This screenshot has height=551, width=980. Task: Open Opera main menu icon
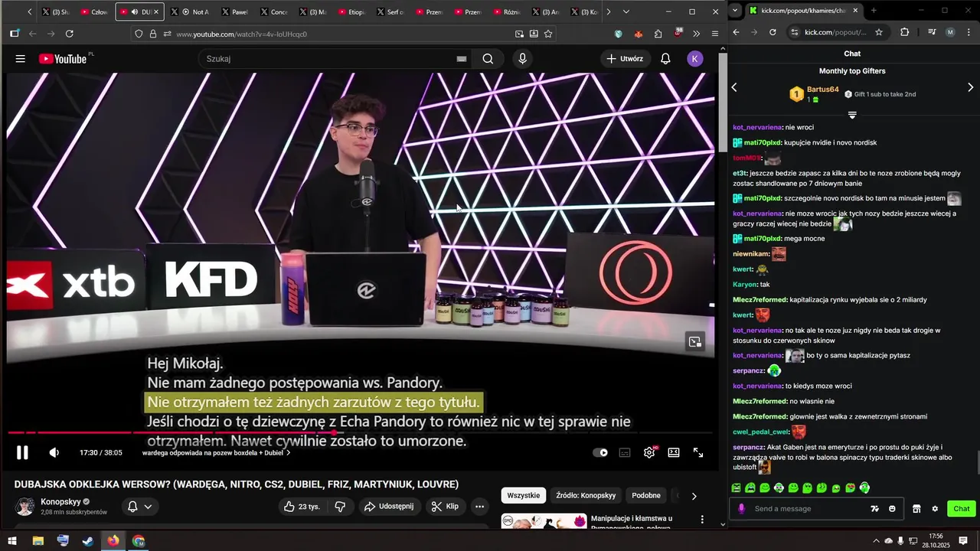coord(715,34)
